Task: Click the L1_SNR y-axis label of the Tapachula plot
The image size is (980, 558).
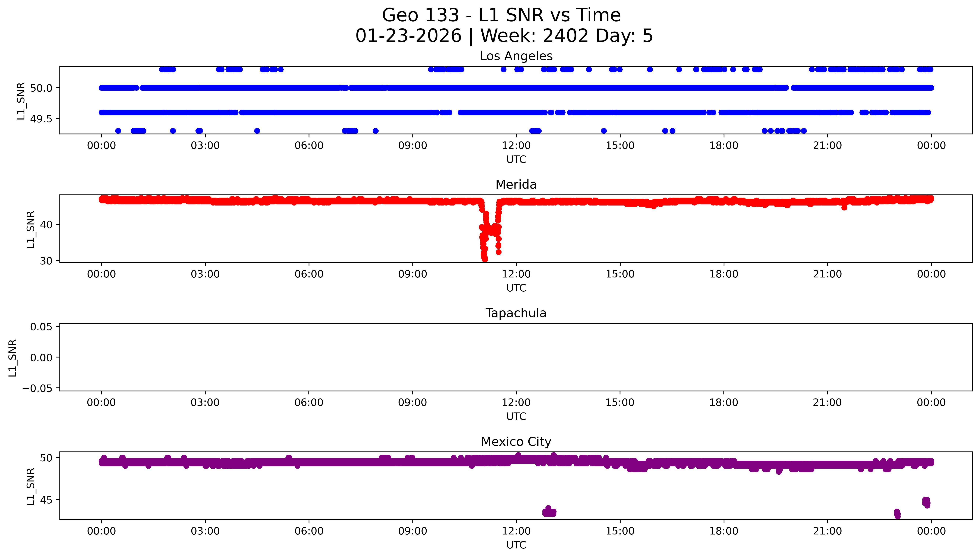Action: click(12, 358)
